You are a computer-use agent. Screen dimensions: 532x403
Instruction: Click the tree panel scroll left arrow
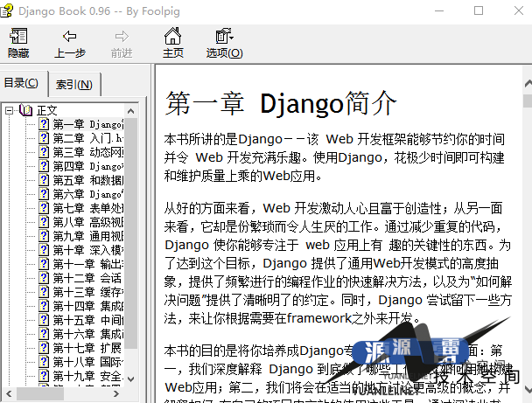[x=9, y=393]
